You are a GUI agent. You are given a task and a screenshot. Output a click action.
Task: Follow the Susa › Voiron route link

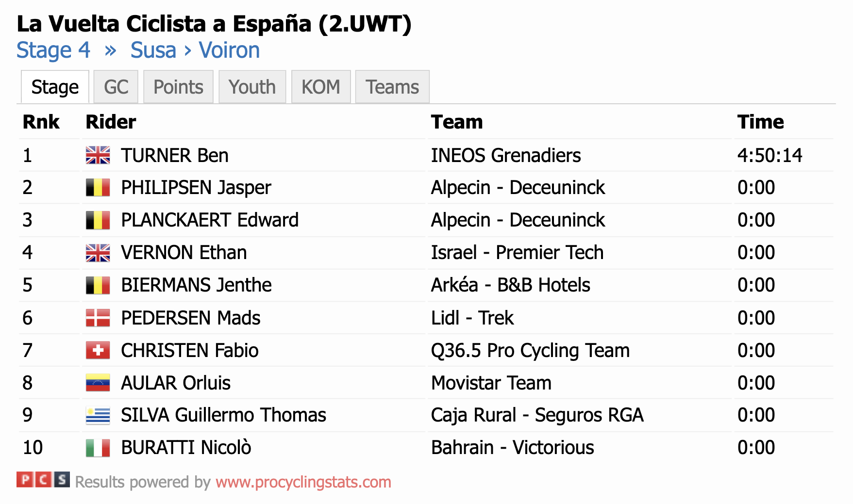(x=195, y=50)
